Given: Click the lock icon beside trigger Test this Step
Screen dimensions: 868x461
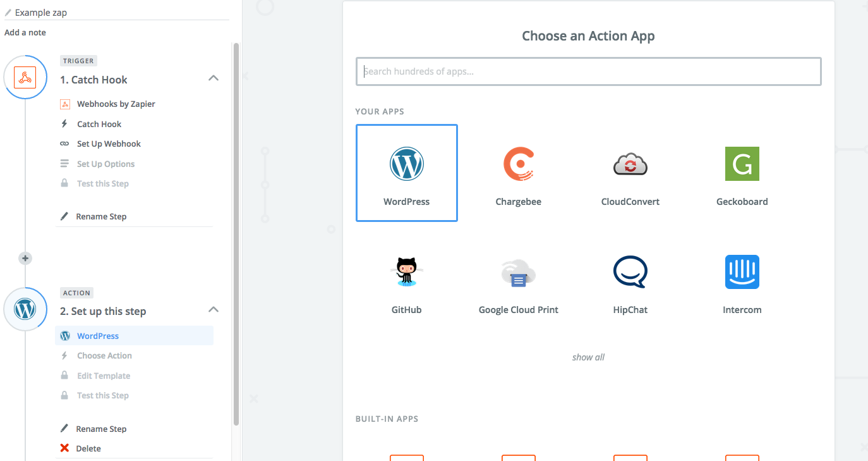Looking at the screenshot, I should [64, 183].
